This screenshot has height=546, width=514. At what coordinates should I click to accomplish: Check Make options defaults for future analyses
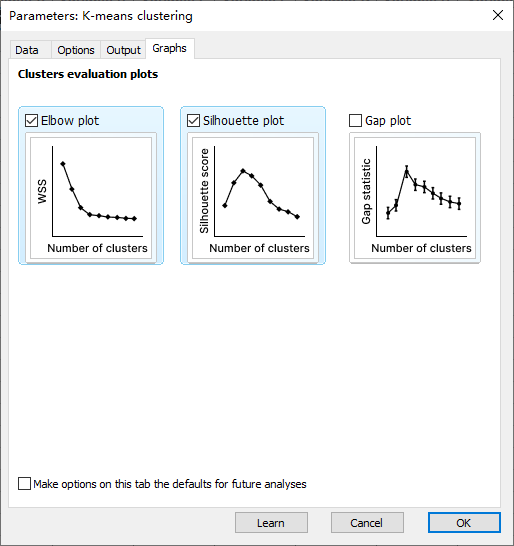click(x=24, y=484)
